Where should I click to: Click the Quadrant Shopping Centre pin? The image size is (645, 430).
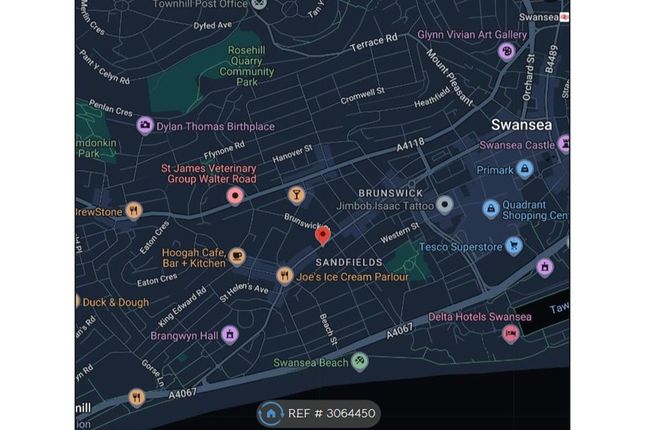[491, 209]
